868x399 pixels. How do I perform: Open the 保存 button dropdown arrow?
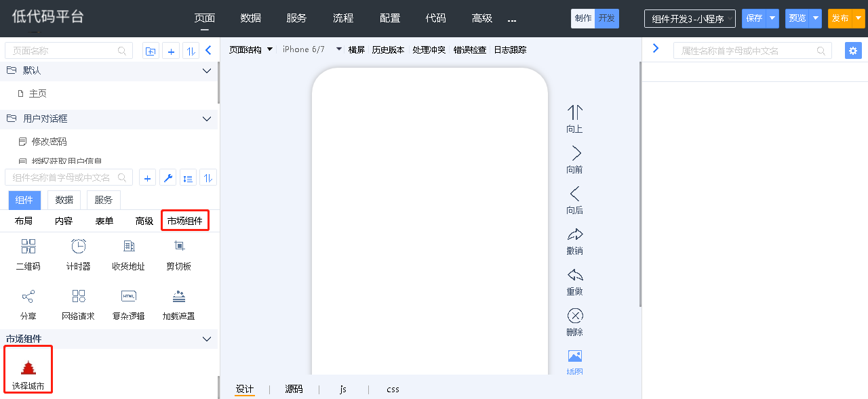coord(772,18)
